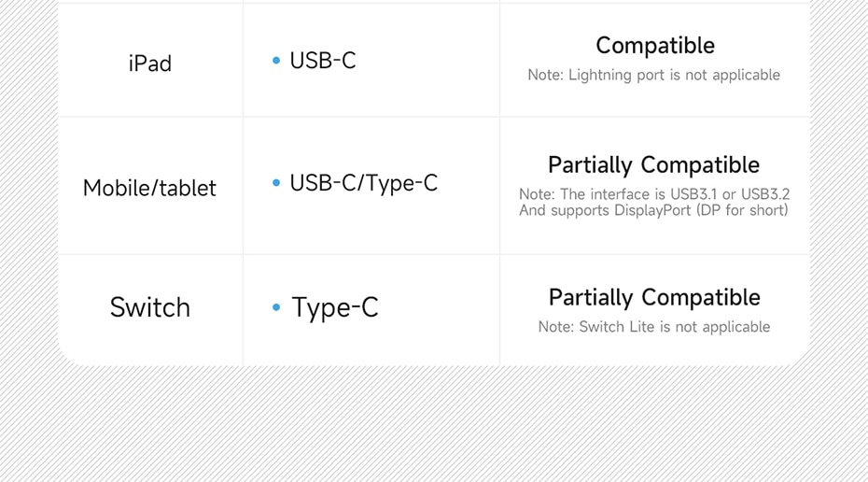Viewport: 868px width, 482px height.
Task: Click the USB-C/Type-C port text
Action: [363, 183]
